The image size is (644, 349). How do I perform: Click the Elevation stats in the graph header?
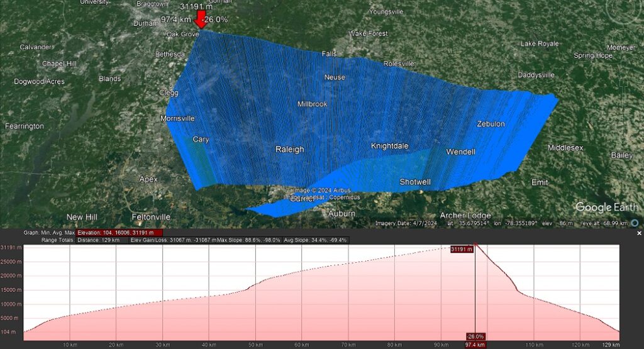pyautogui.click(x=119, y=233)
